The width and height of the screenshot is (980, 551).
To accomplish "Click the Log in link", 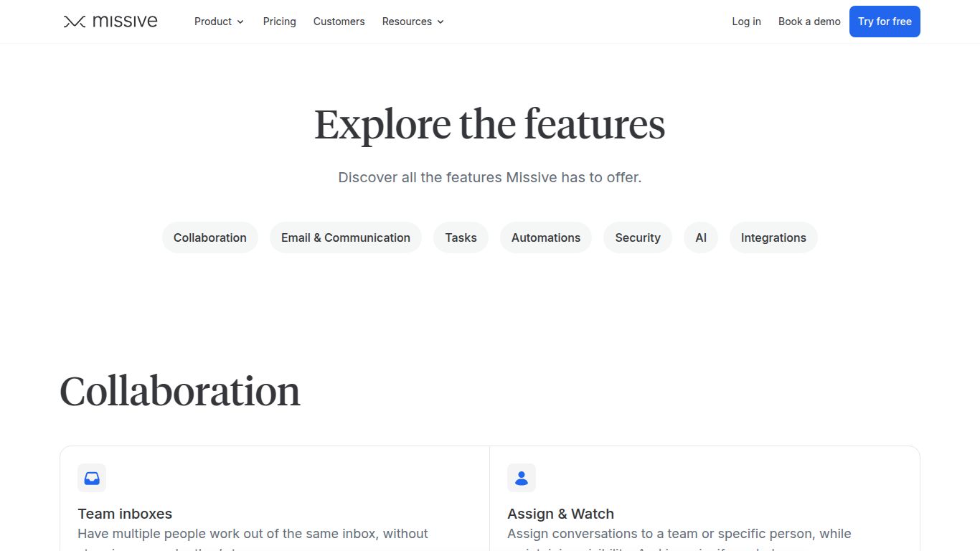I will tap(746, 22).
